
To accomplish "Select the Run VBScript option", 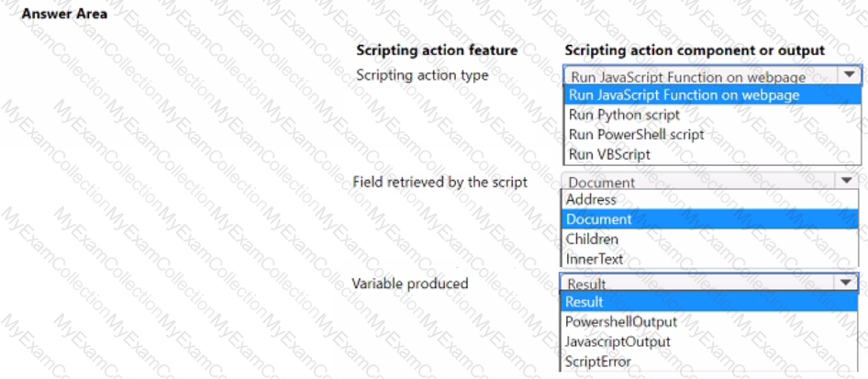I will click(x=609, y=154).
